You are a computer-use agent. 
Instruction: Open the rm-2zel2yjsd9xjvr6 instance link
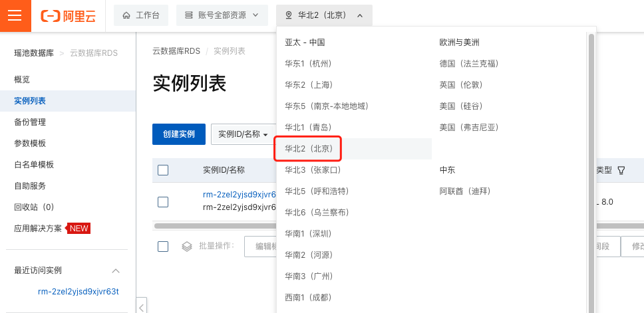pos(240,194)
